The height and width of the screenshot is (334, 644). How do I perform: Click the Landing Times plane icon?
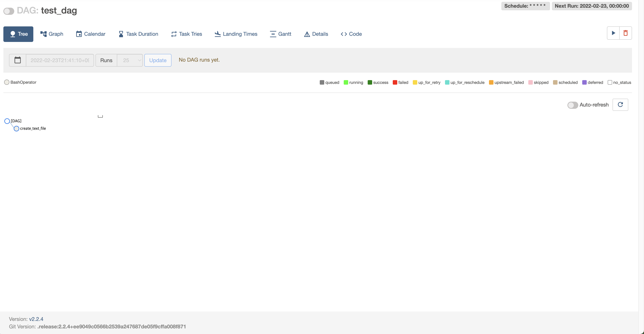218,34
